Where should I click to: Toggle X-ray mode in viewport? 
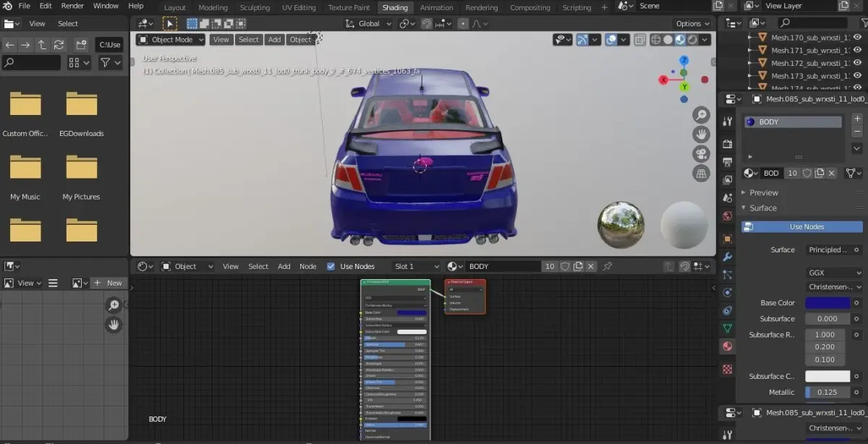click(x=639, y=40)
